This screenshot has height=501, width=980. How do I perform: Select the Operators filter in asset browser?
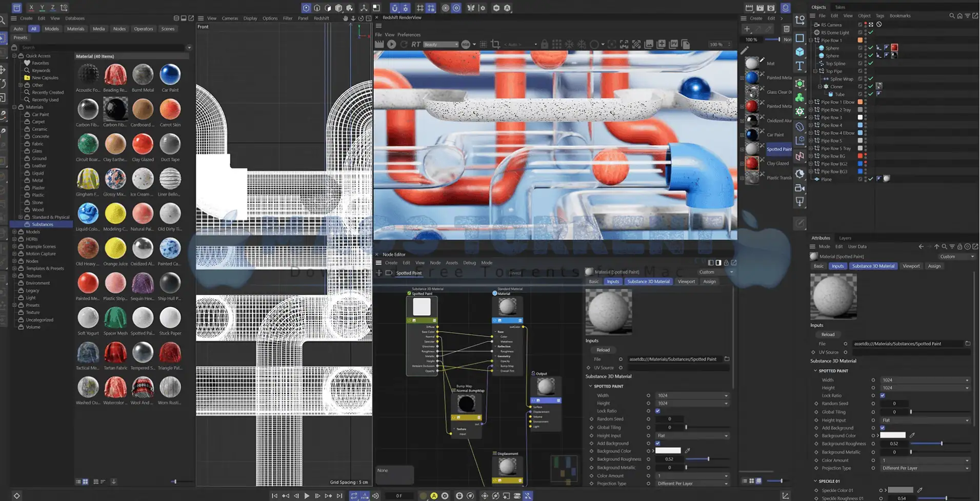click(x=144, y=29)
